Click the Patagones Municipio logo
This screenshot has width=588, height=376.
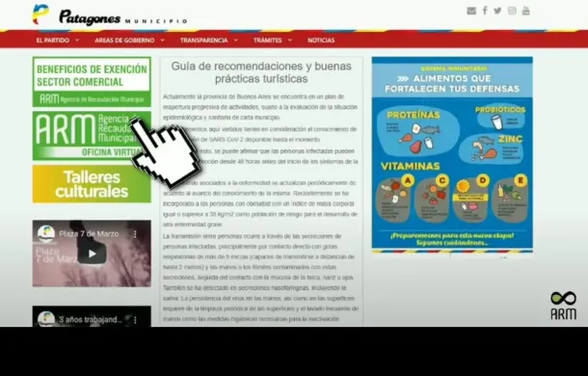tap(110, 15)
